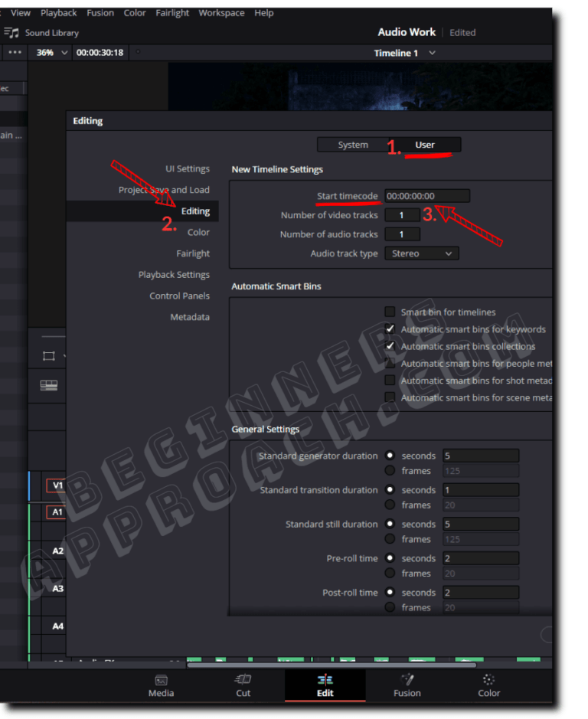The height and width of the screenshot is (719, 588).
Task: Click the three-dots viewer options icon
Action: [x=15, y=52]
